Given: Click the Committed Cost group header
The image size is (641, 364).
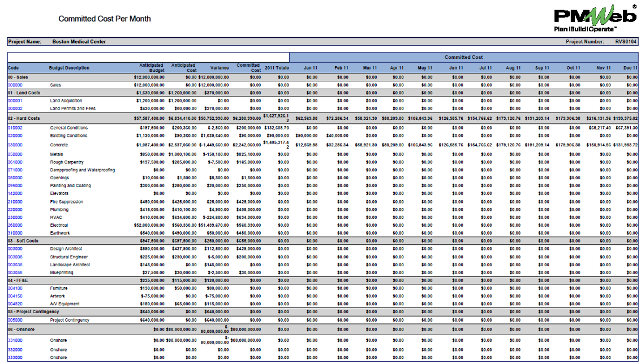Looking at the screenshot, I should tap(463, 57).
